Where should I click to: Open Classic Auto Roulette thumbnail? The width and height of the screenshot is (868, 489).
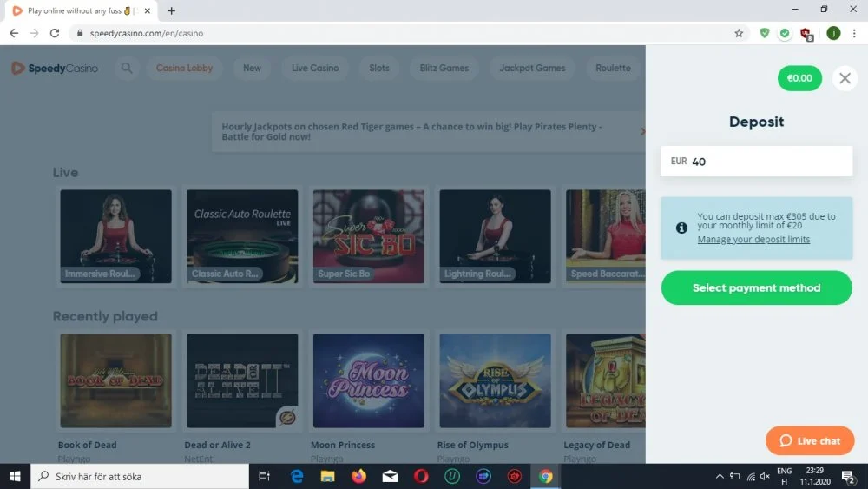click(242, 236)
